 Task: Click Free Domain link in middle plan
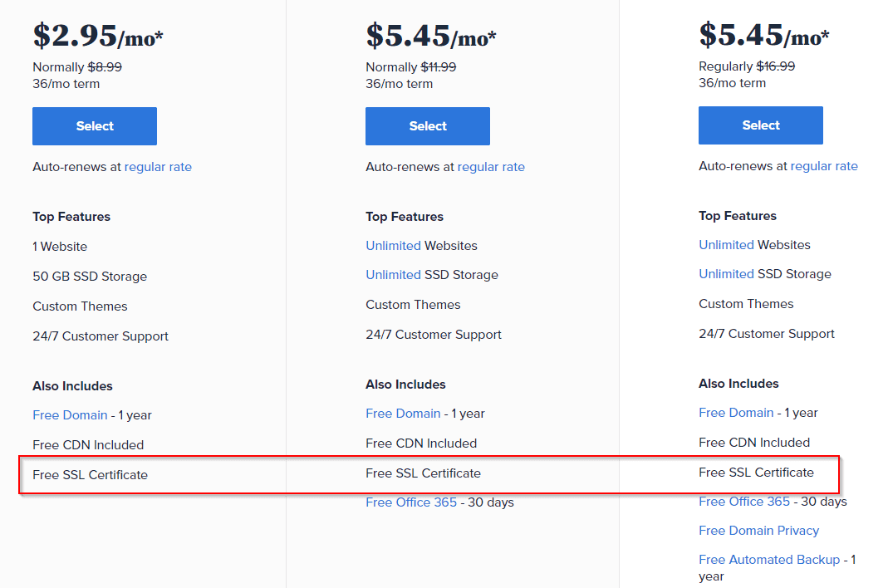coord(403,414)
